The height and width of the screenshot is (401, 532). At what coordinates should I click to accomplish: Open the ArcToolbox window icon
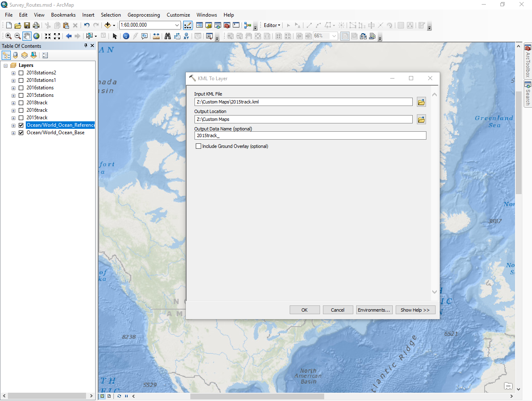pos(227,25)
